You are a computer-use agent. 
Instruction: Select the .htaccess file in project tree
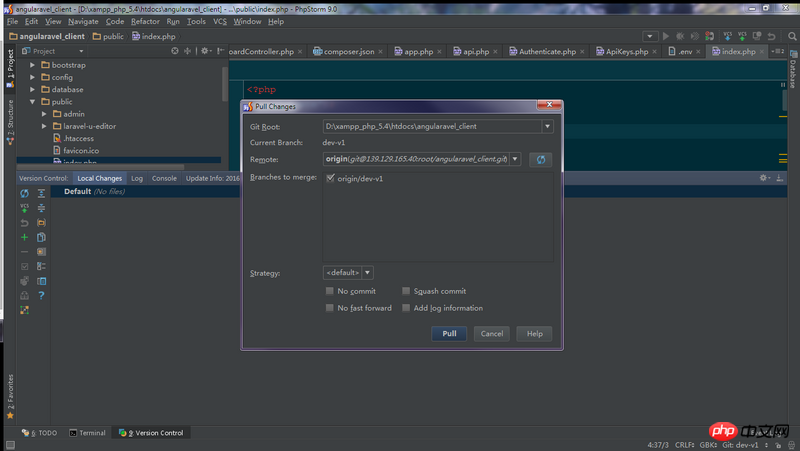pyautogui.click(x=73, y=138)
